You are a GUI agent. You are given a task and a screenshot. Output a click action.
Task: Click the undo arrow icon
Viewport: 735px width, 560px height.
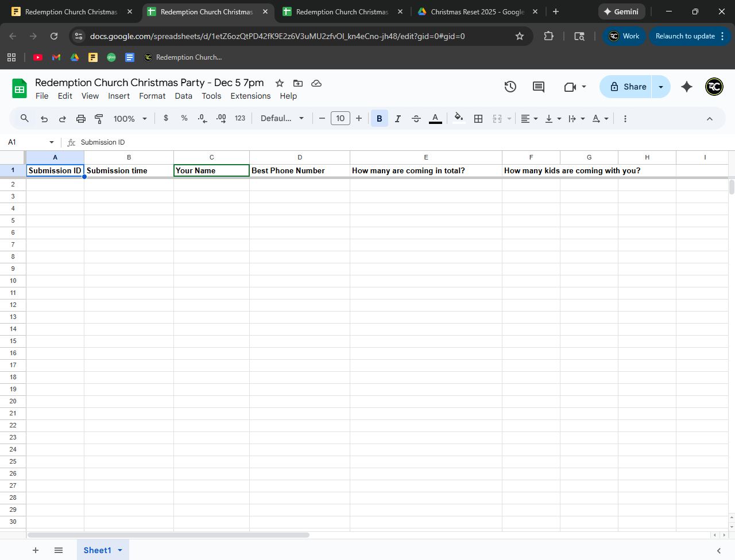click(44, 119)
